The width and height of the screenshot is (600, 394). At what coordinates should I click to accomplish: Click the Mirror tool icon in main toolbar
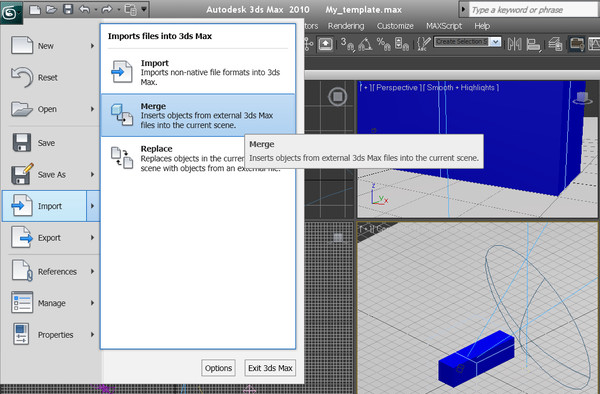pos(515,44)
